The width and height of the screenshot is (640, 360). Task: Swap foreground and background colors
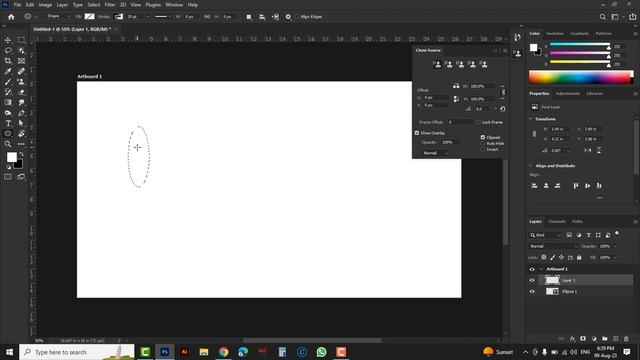tap(21, 155)
